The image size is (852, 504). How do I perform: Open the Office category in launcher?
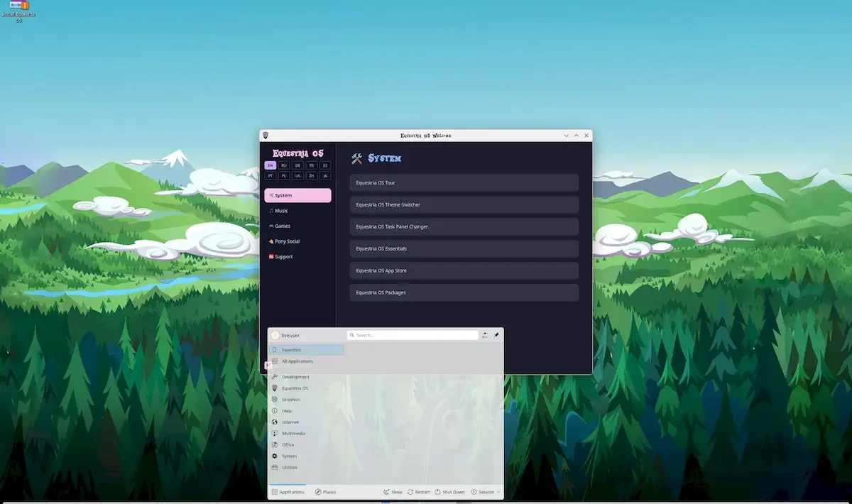coord(307,445)
